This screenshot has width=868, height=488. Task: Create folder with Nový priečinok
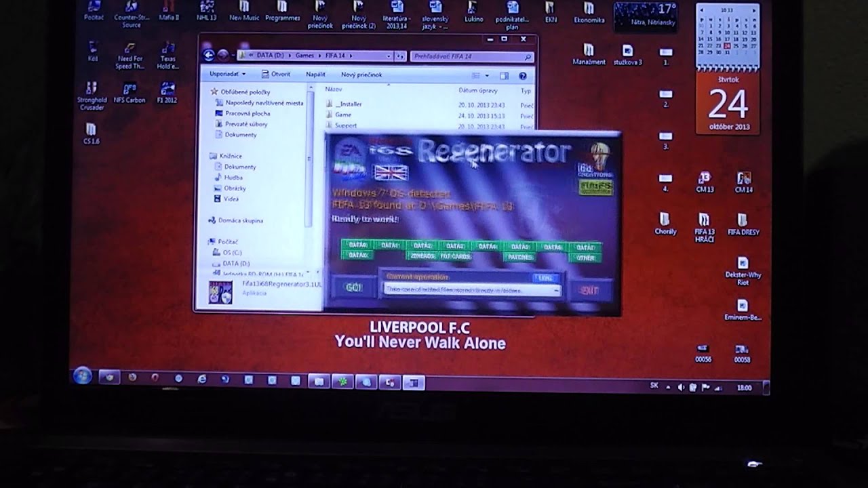point(361,75)
